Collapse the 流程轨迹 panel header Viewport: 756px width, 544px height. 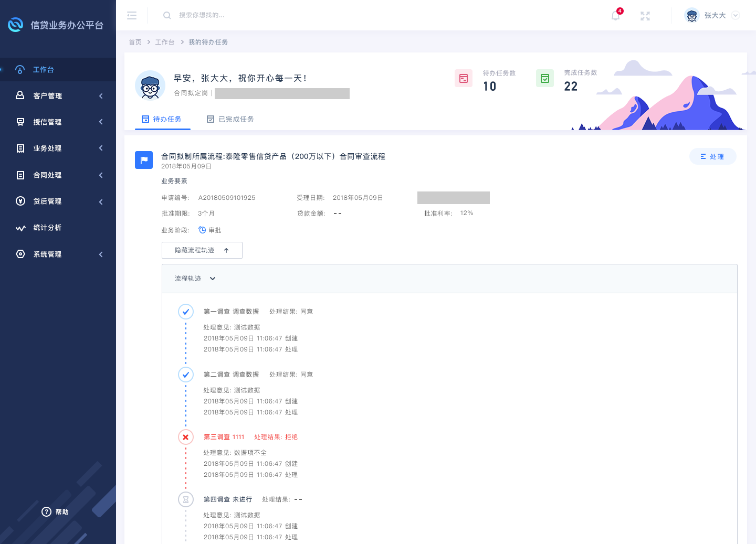(x=213, y=279)
